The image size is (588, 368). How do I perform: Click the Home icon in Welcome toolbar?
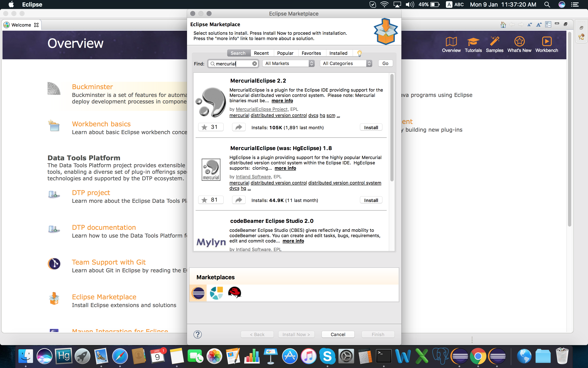(503, 25)
